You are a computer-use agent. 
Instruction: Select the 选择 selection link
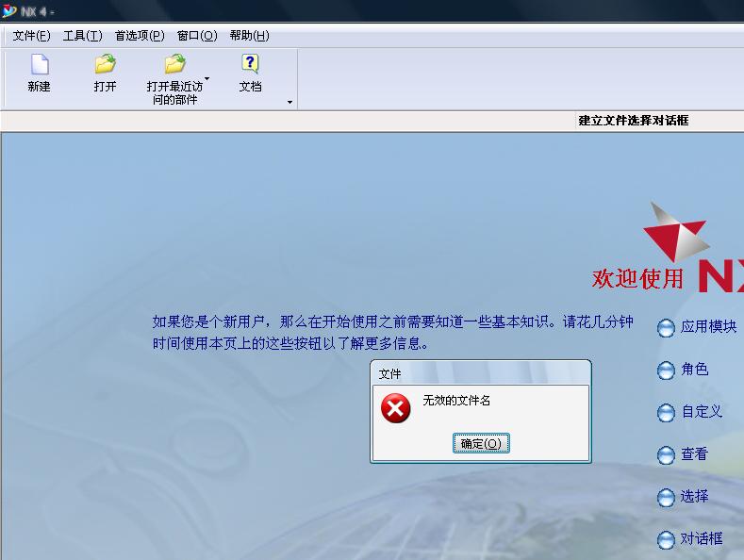(x=695, y=497)
